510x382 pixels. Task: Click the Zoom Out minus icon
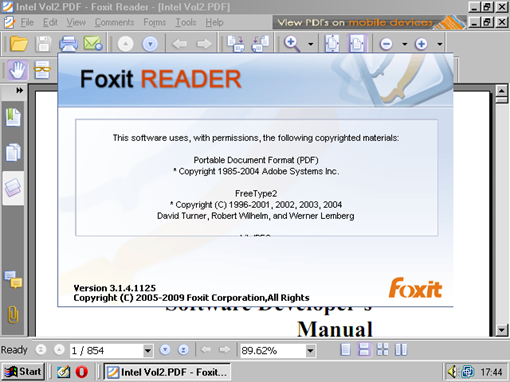point(386,44)
